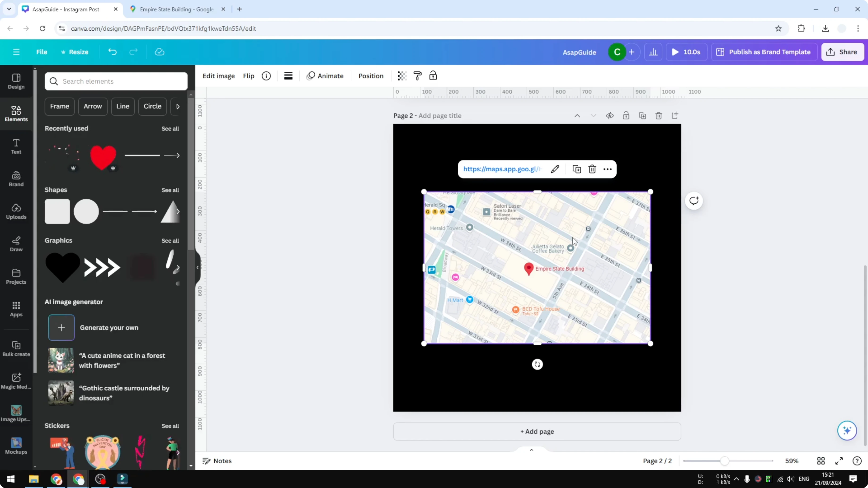Open the Mockups app

(16, 446)
